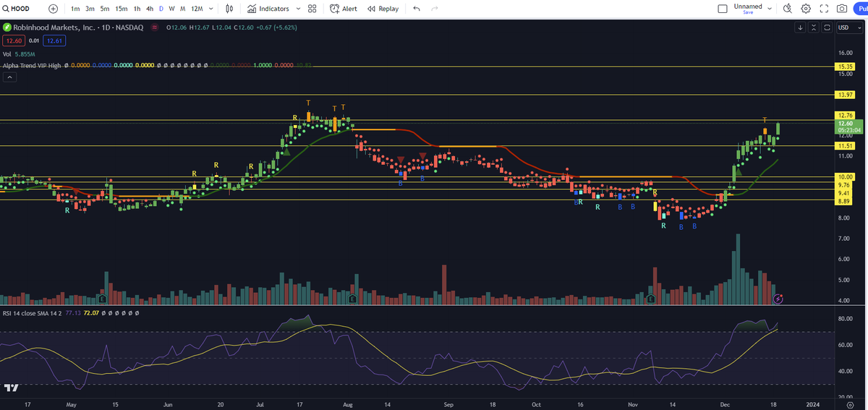Screen dimensions: 868x410
Task: Expand favorite indicators dropdown arrow
Action: point(297,9)
